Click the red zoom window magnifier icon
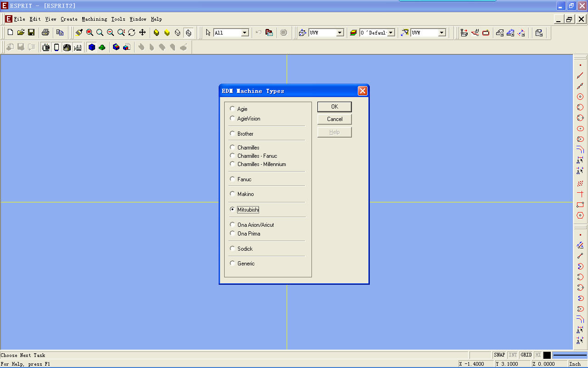Viewport: 588px width, 368px height. [90, 33]
